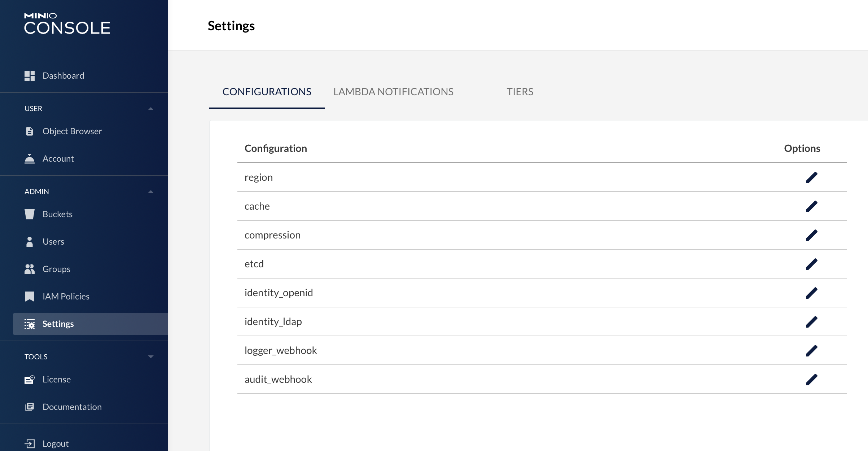Edit identity_openid configuration
Viewport: 868px width, 451px height.
(x=811, y=293)
